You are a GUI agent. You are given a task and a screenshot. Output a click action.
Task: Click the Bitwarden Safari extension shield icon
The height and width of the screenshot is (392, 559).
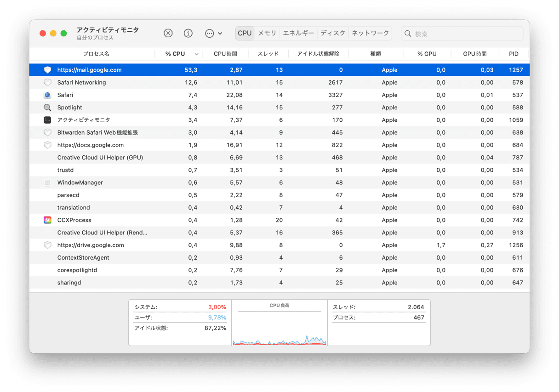pos(47,132)
